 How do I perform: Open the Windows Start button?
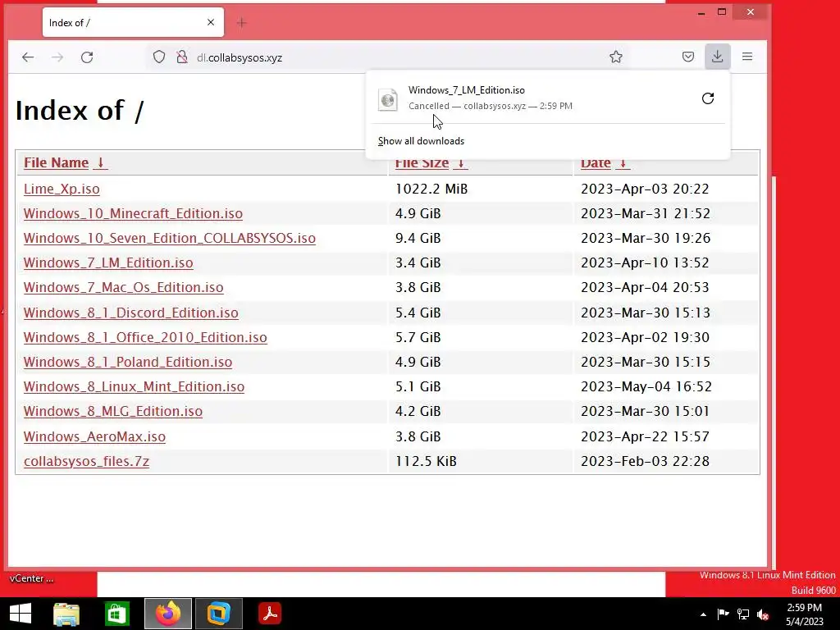click(21, 614)
